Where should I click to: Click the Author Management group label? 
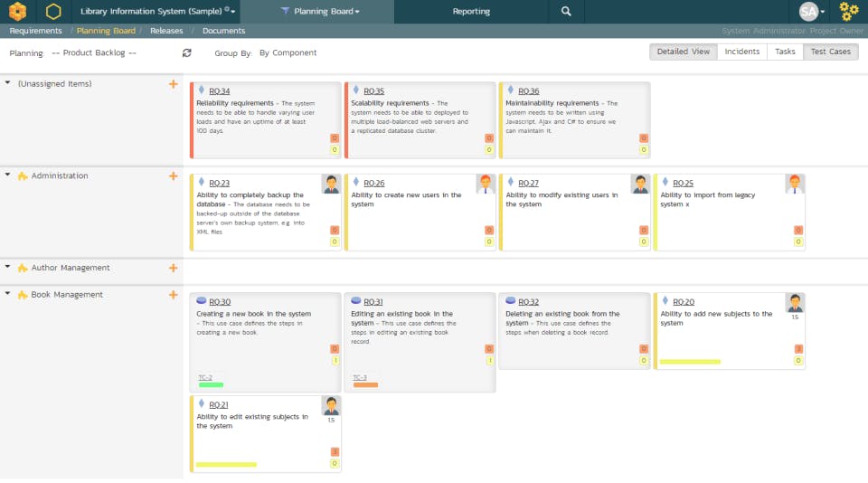[x=71, y=268]
